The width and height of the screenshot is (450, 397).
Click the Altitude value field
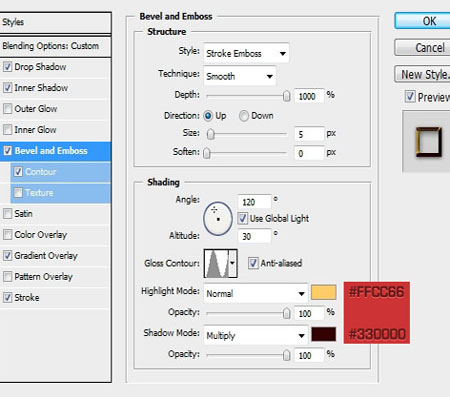254,236
